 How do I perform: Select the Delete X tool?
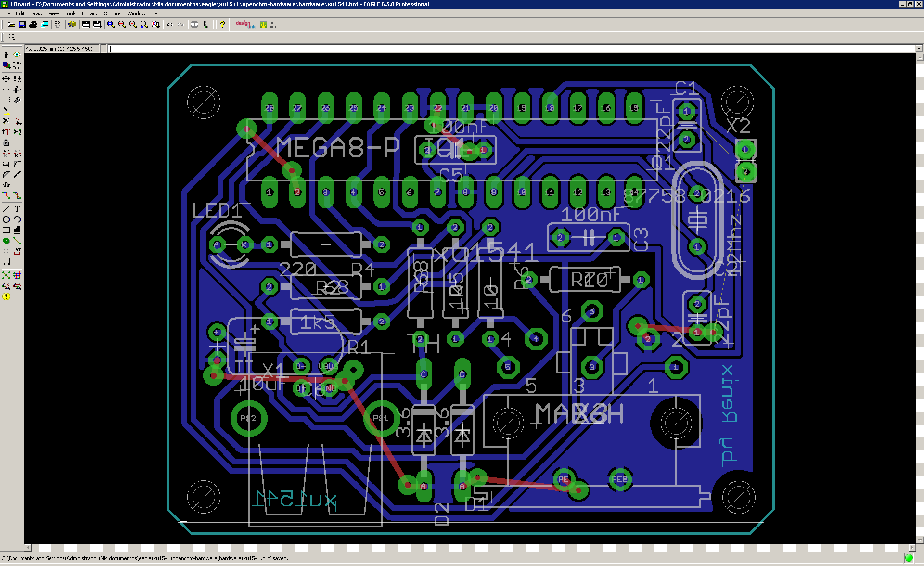click(x=6, y=121)
